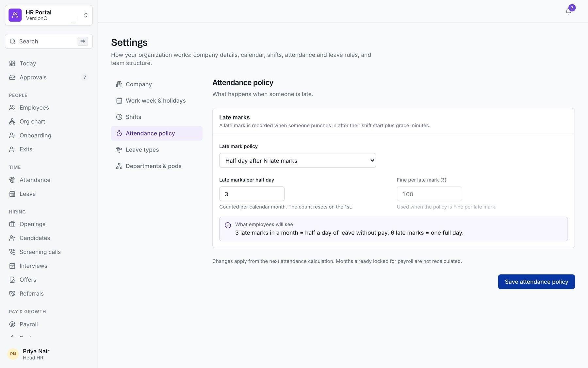Click the Onboarding user-plus icon

[x=12, y=135]
